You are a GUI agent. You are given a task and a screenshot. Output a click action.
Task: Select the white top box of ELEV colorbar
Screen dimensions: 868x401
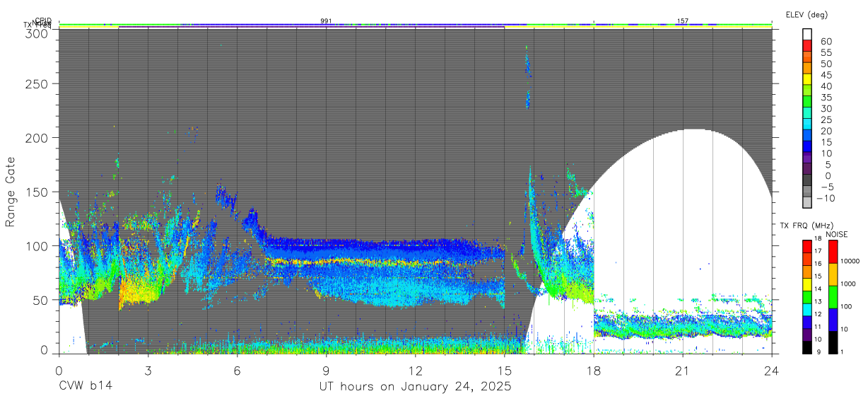[807, 34]
